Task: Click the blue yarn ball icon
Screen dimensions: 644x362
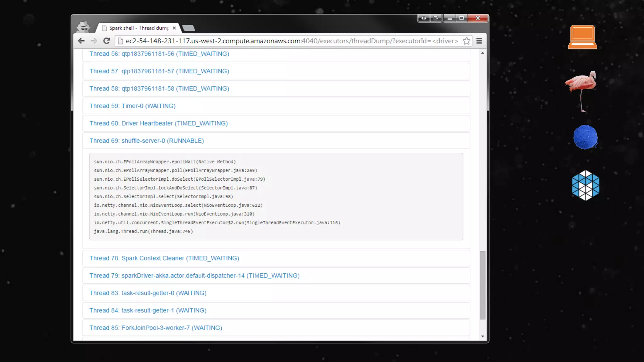Action: (x=585, y=137)
